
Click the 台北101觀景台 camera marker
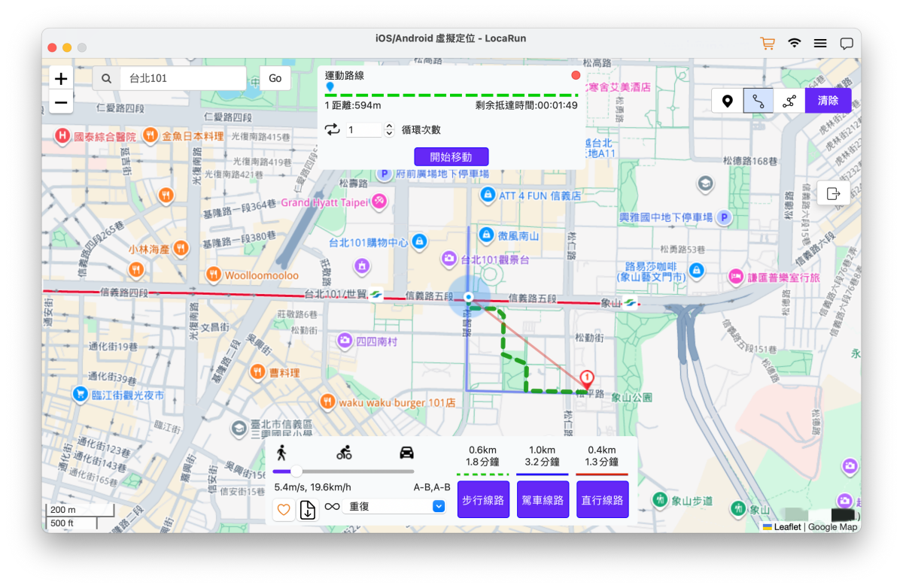[449, 259]
